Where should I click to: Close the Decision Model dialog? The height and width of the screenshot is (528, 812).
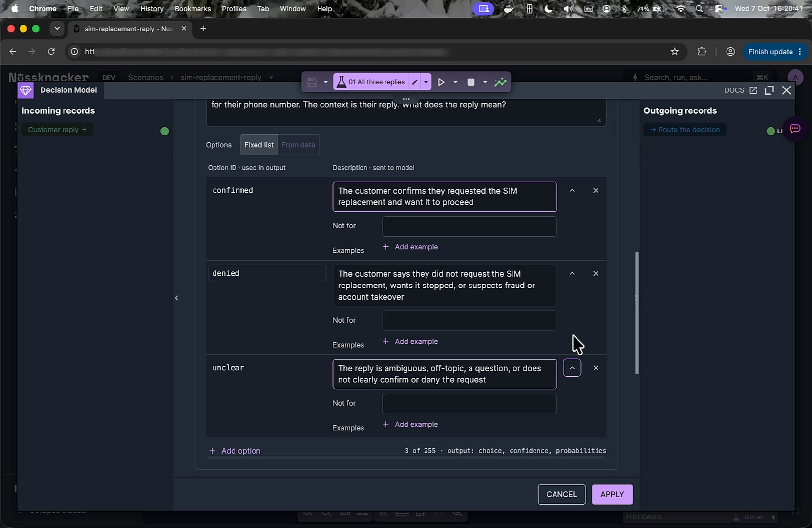point(786,90)
